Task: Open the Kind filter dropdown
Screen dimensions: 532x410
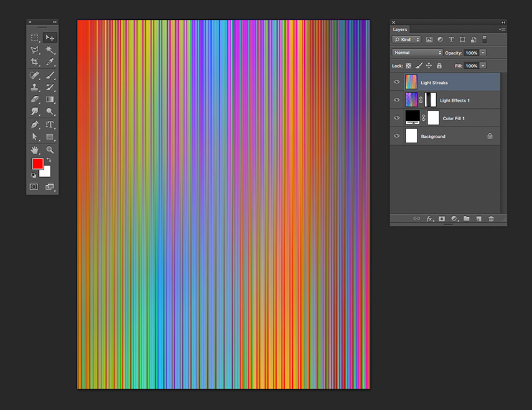Action: point(406,39)
